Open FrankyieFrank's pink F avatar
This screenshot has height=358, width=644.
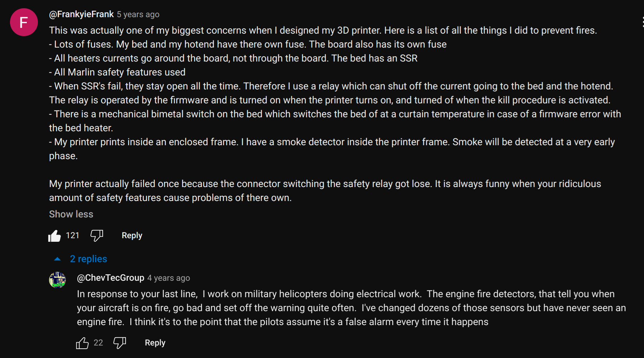(x=24, y=23)
